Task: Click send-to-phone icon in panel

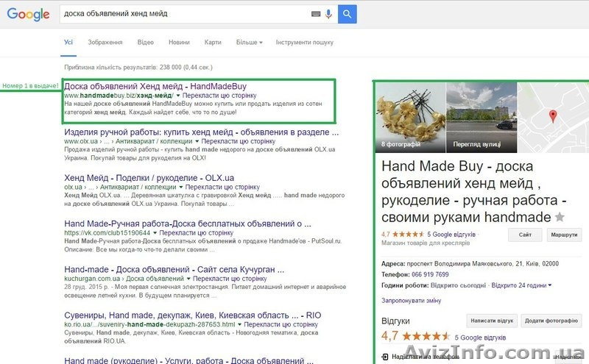Action: [385, 357]
